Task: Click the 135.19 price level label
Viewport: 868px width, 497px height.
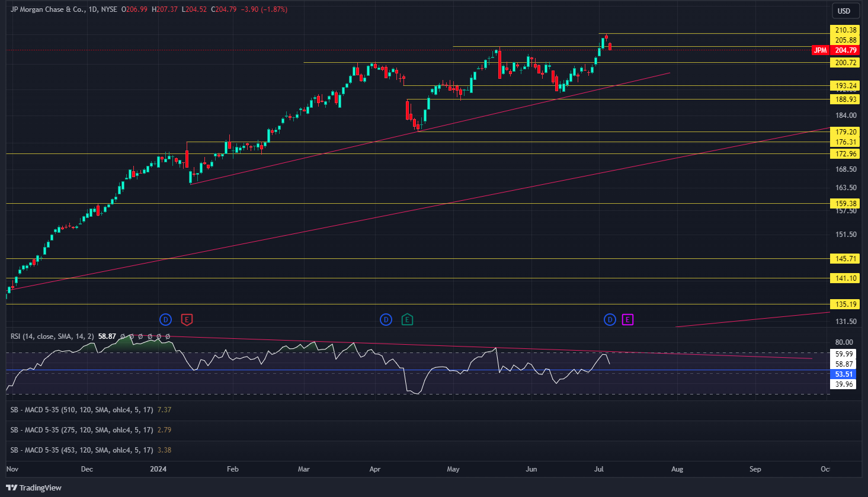Action: click(x=845, y=304)
